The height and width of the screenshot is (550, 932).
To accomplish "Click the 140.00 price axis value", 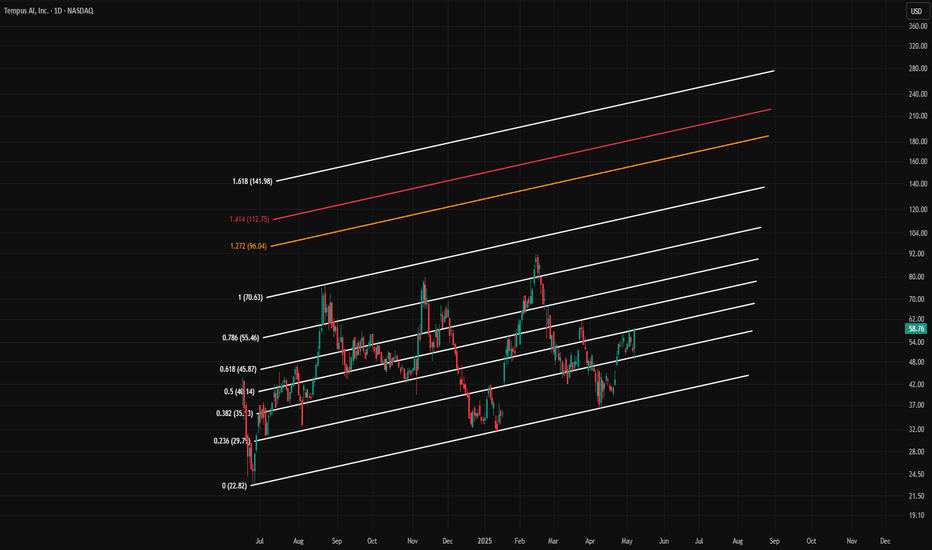I will coord(918,184).
